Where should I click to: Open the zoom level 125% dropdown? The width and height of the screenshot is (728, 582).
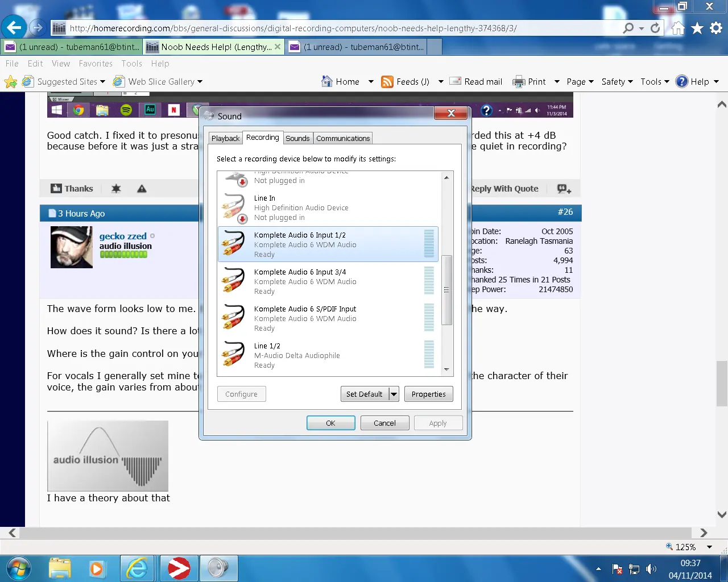click(x=709, y=547)
